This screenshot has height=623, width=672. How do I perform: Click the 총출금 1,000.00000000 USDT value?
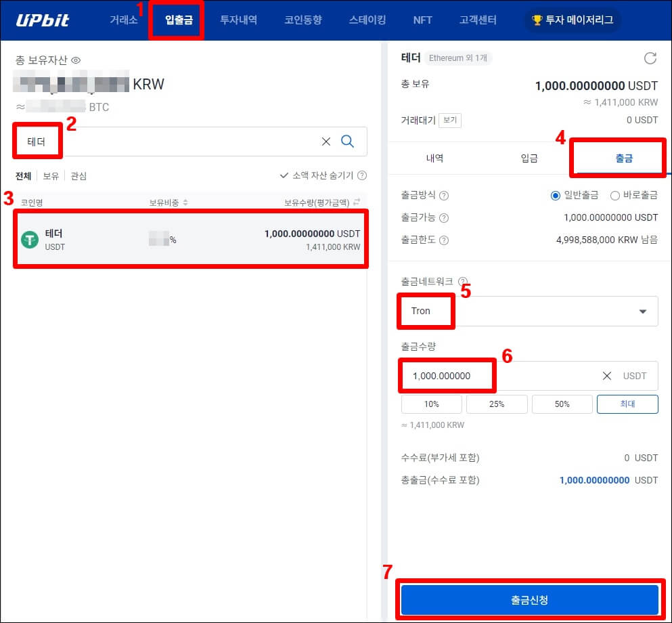608,480
